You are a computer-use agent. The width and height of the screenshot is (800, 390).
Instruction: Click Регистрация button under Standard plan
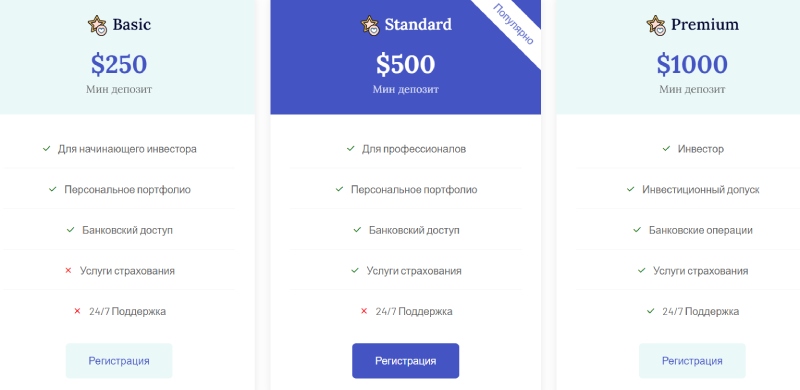tap(406, 361)
